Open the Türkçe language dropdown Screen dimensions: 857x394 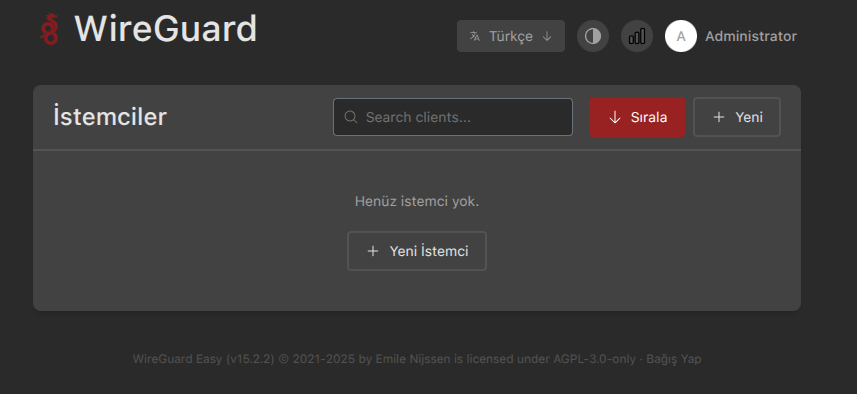(510, 36)
